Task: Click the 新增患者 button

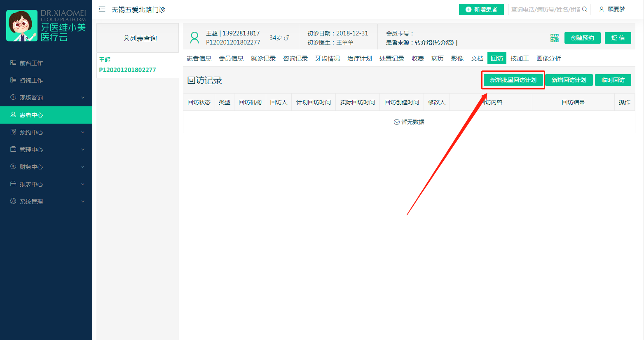Action: pos(481,9)
